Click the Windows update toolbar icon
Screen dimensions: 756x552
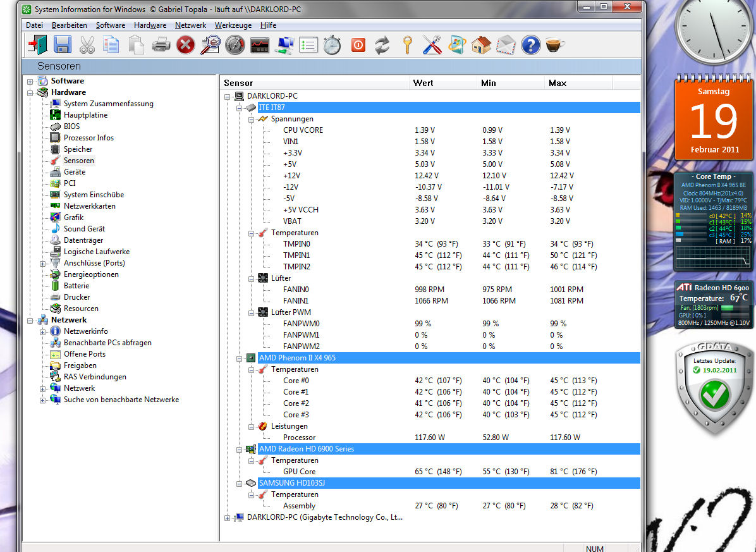coord(456,45)
